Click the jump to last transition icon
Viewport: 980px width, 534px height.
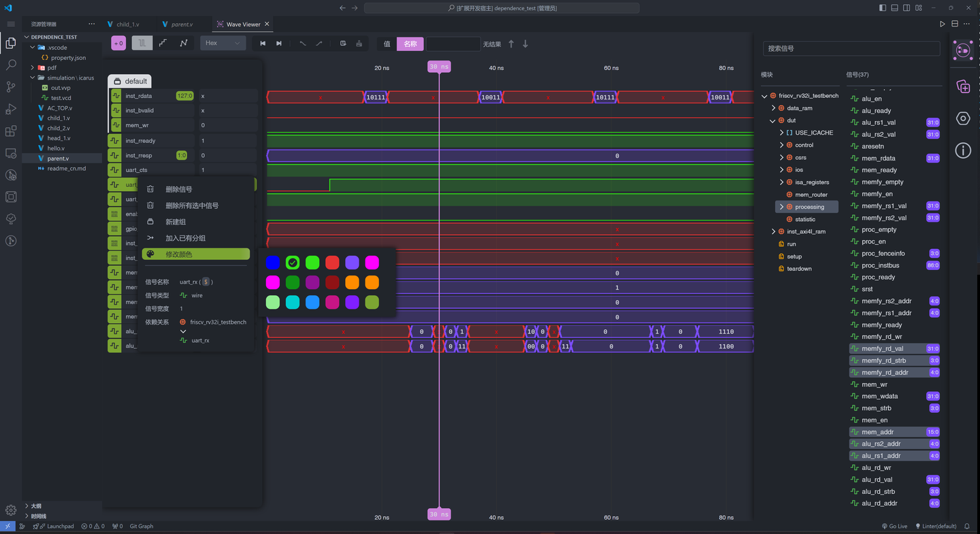click(279, 43)
